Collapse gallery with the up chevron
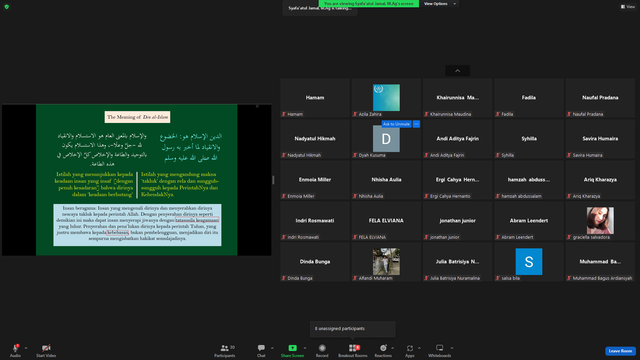The width and height of the screenshot is (640, 360). tap(457, 71)
